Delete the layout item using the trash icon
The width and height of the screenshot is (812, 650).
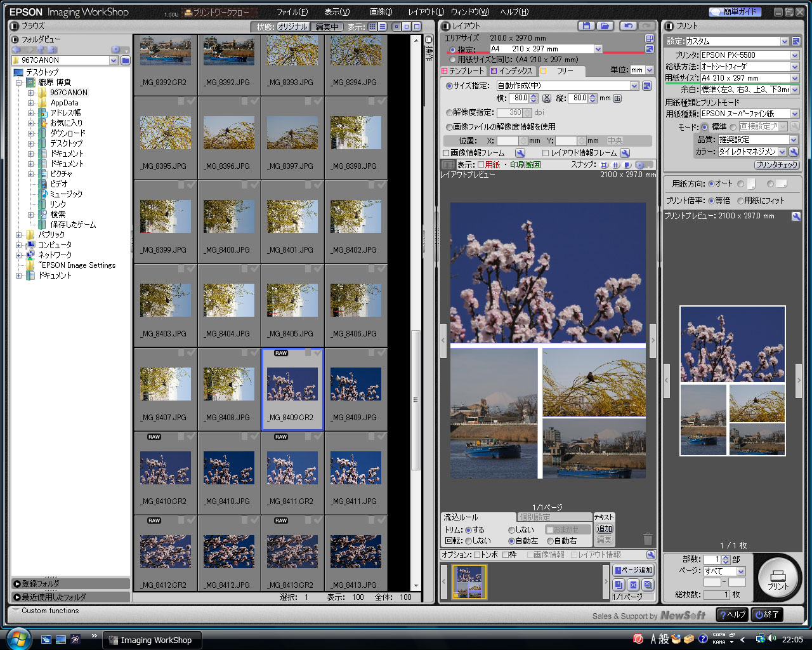pyautogui.click(x=648, y=540)
